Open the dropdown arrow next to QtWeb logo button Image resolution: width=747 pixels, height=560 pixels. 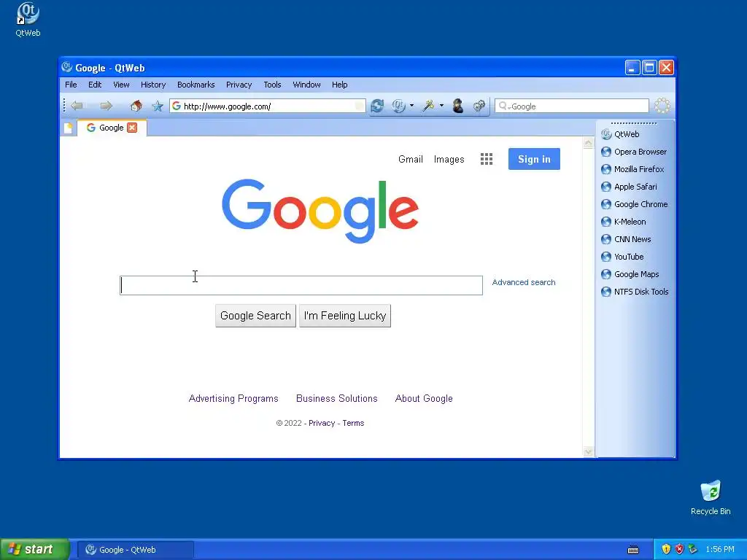411,106
